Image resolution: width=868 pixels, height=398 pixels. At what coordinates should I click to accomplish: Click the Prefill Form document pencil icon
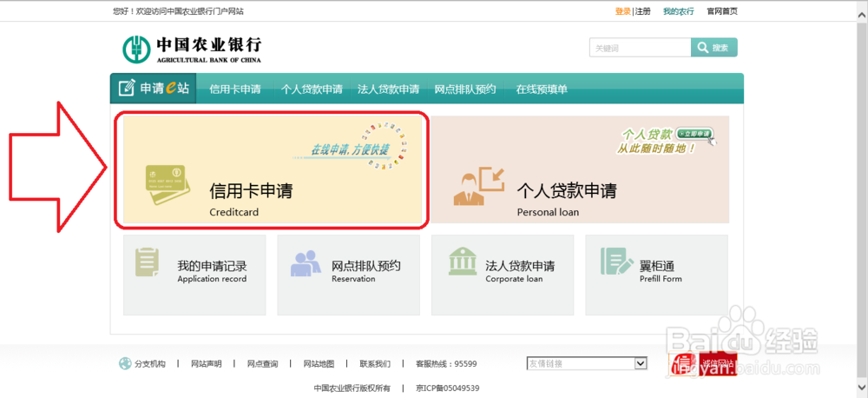pos(616,262)
